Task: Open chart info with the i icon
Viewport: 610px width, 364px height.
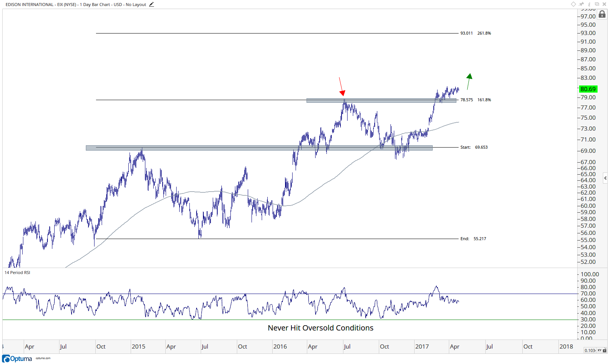Action: click(x=589, y=4)
